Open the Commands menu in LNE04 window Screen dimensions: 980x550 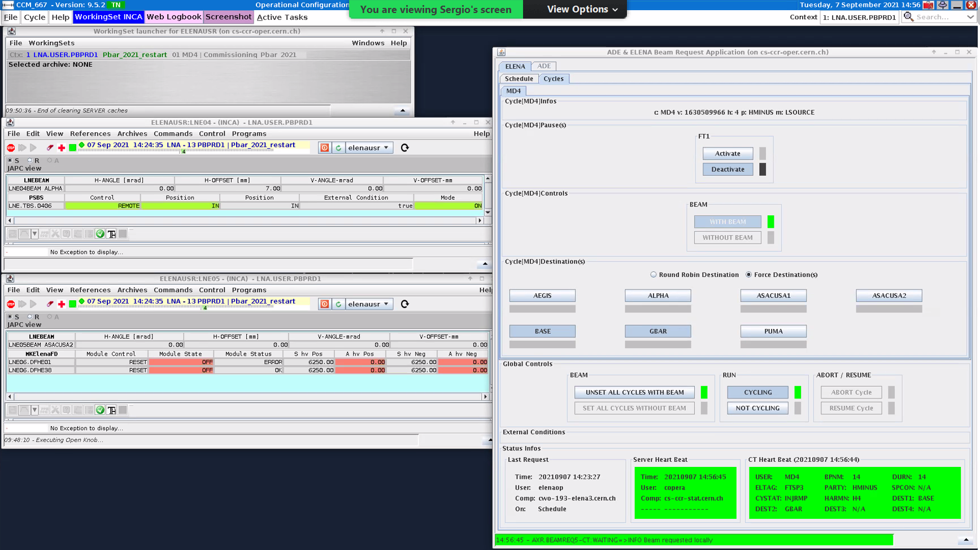[173, 134]
